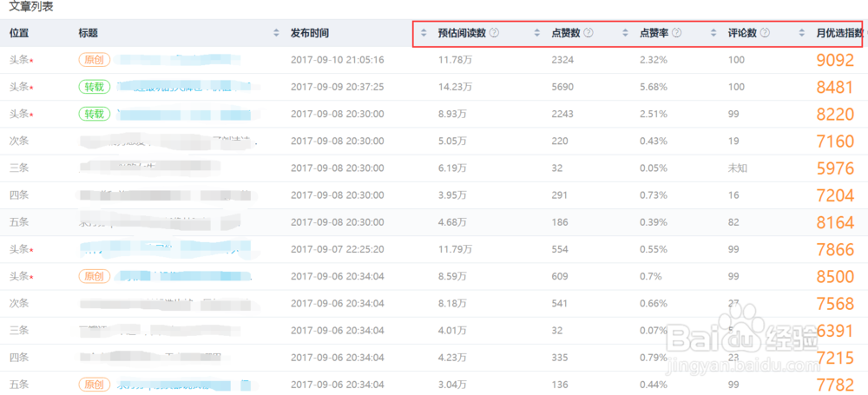Select the 2243 likes cell
The height and width of the screenshot is (395, 868).
[x=562, y=114]
